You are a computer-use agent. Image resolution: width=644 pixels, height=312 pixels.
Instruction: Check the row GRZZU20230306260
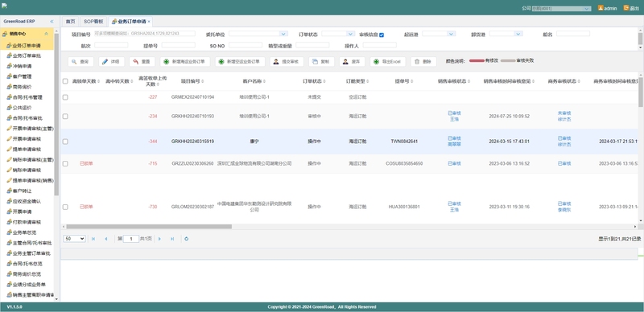65,163
